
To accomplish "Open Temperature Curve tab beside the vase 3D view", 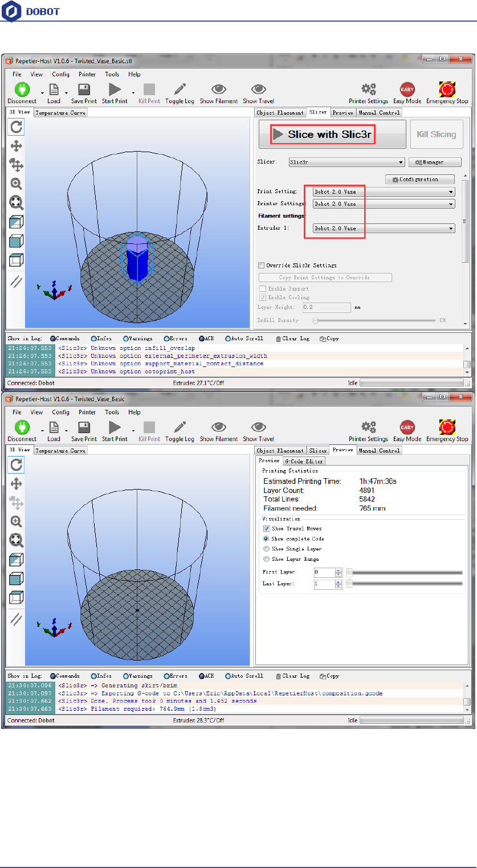I will point(60,113).
